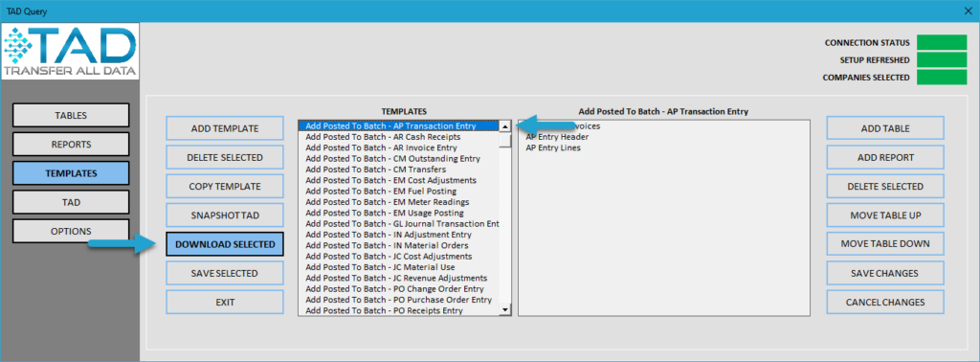Select Add Posted To Batch - AR Cash Receipts
Image resolution: width=980 pixels, height=362 pixels.
click(x=399, y=136)
